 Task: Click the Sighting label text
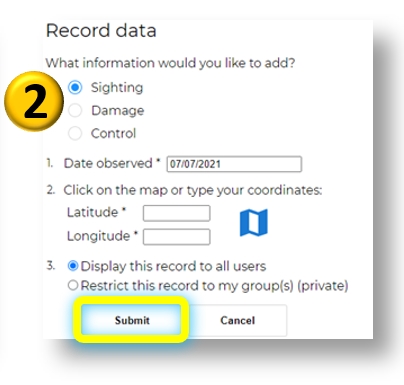tap(117, 88)
